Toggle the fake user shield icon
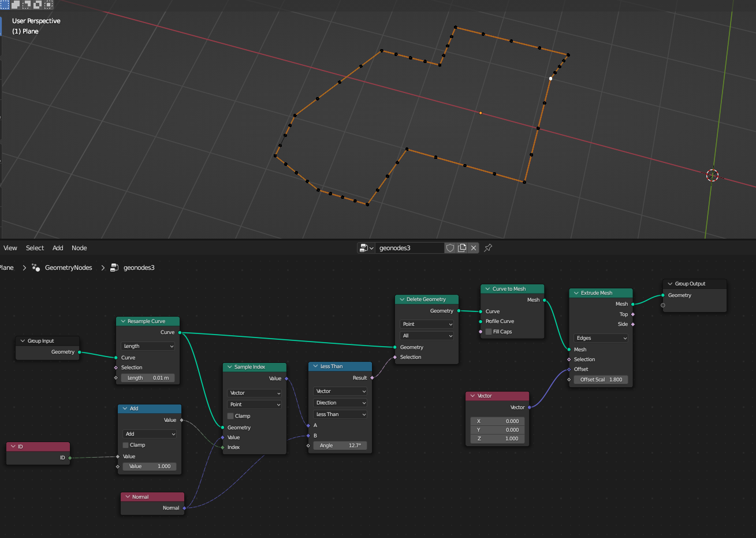 click(x=450, y=248)
